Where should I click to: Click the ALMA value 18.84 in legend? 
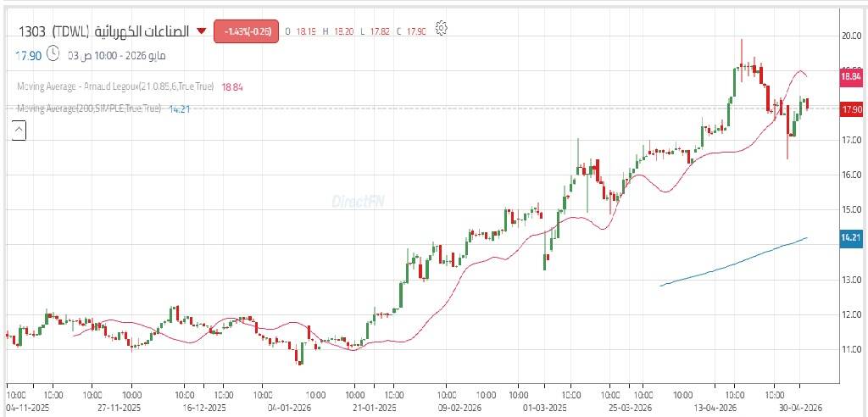click(x=232, y=87)
